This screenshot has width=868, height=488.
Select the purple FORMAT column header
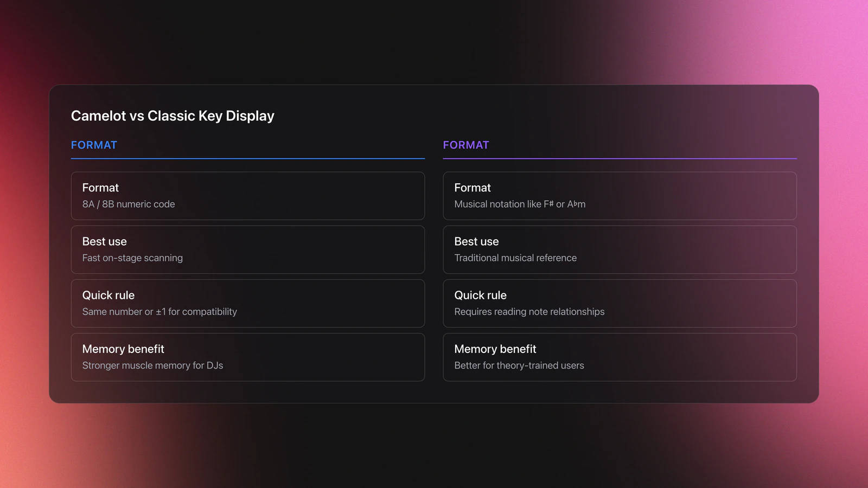click(x=466, y=145)
